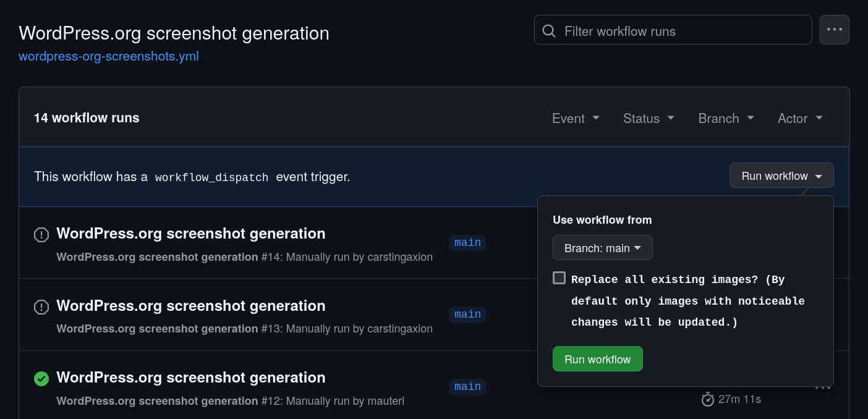Click main branch label on run #13
Image resolution: width=868 pixels, height=419 pixels.
(467, 315)
